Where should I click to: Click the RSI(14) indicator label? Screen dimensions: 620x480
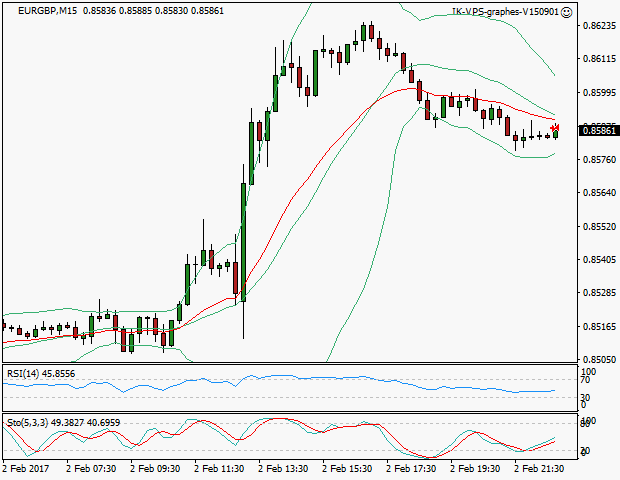[x=41, y=373]
